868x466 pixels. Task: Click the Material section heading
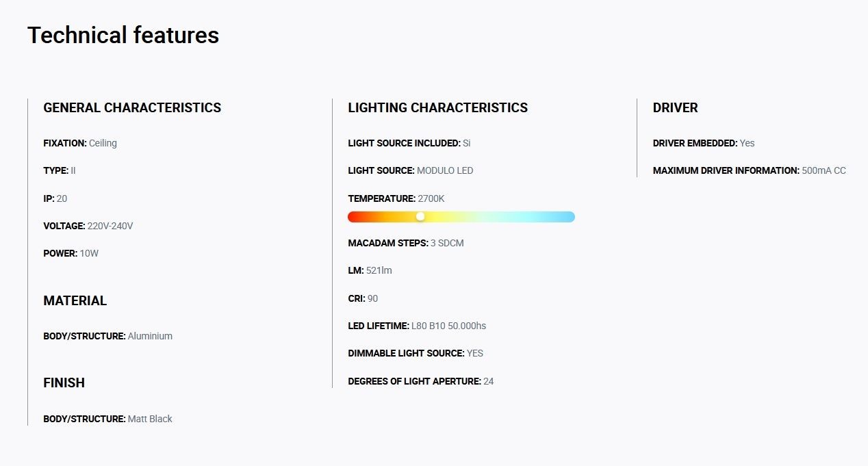(75, 300)
